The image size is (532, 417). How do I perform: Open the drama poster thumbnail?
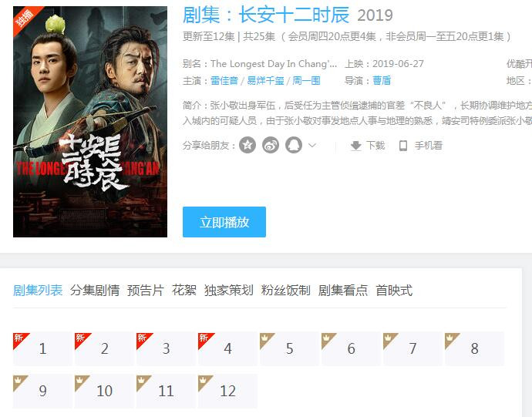tap(90, 122)
